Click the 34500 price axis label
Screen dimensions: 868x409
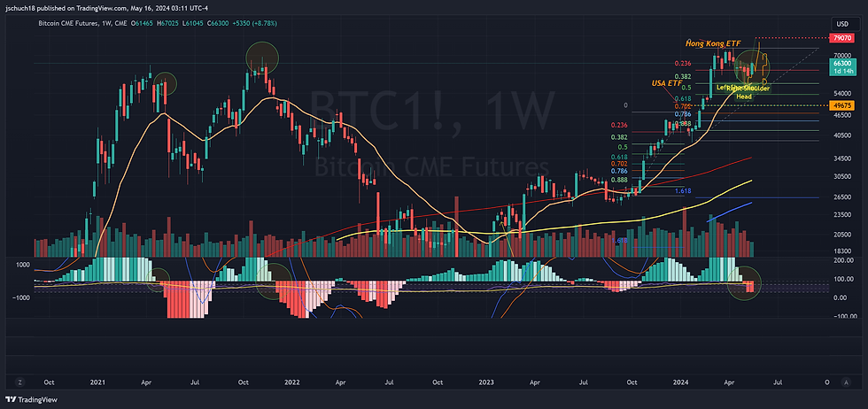(x=841, y=158)
